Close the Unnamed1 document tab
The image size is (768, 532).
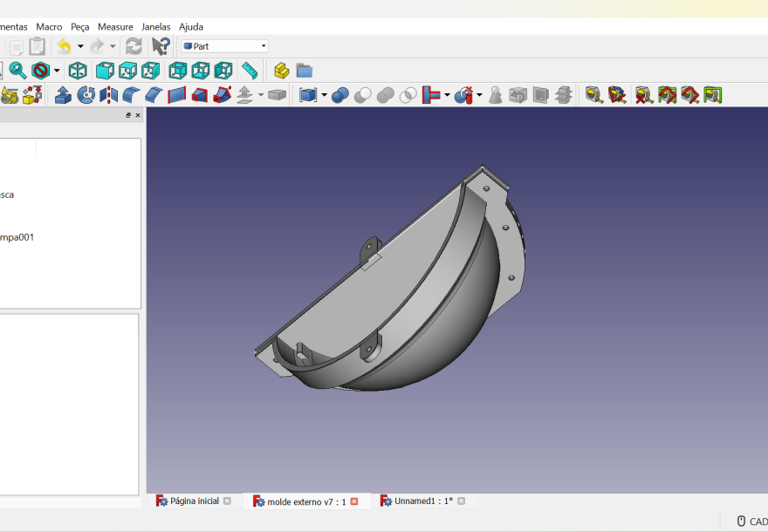click(461, 501)
